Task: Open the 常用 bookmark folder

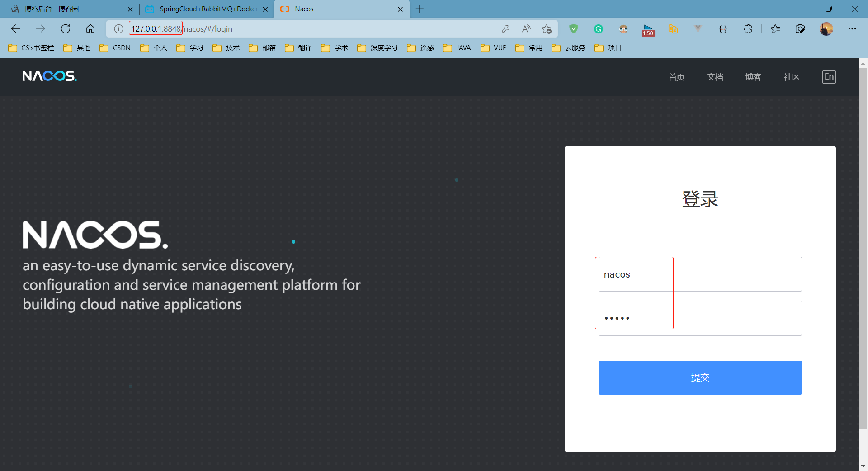Action: (529, 48)
